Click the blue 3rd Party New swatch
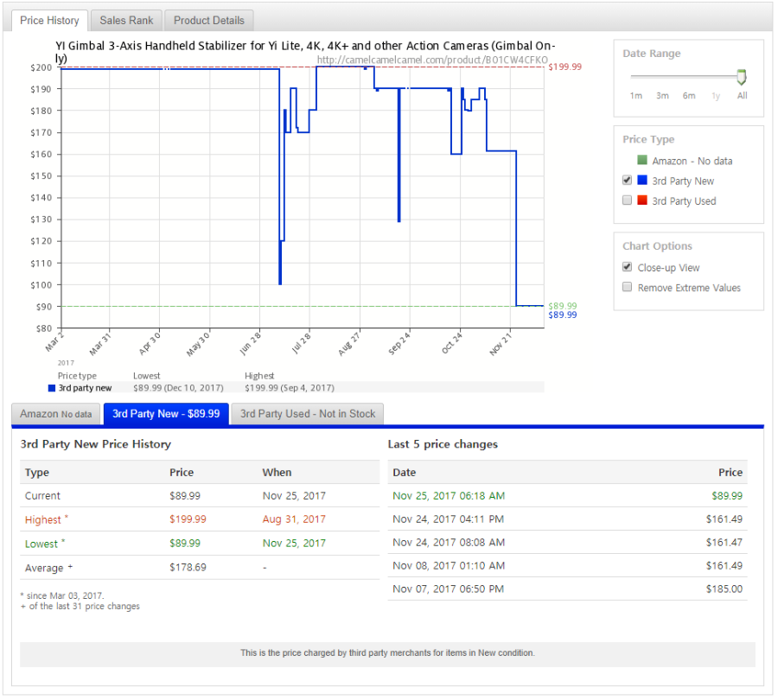778x700 pixels. pyautogui.click(x=642, y=181)
